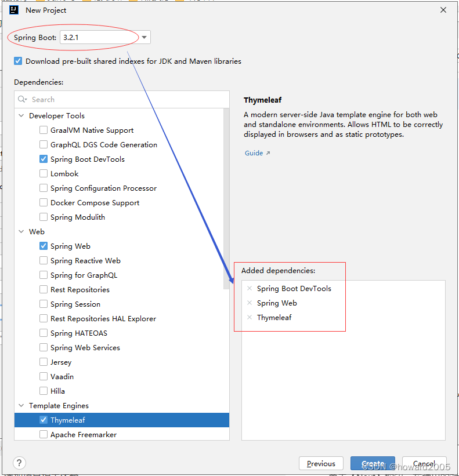Image resolution: width=459 pixels, height=476 pixels.
Task: Select the Jersey row label
Action: point(61,362)
